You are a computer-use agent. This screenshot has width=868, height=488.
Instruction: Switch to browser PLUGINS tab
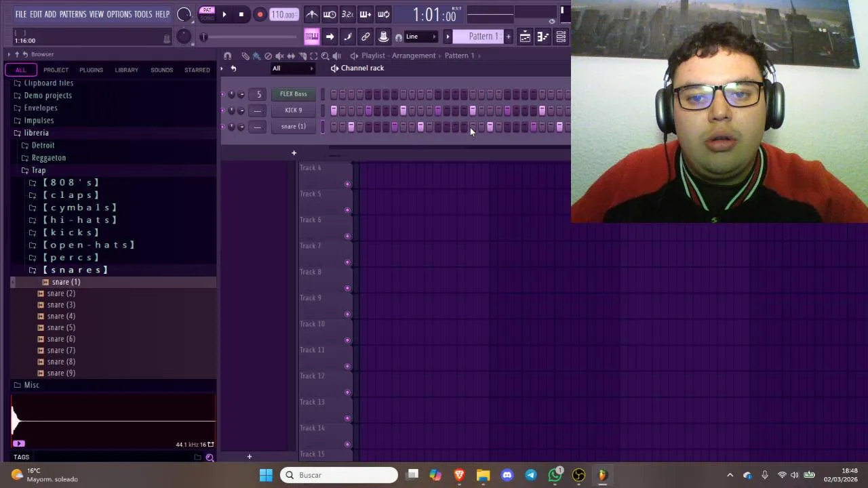pyautogui.click(x=91, y=70)
